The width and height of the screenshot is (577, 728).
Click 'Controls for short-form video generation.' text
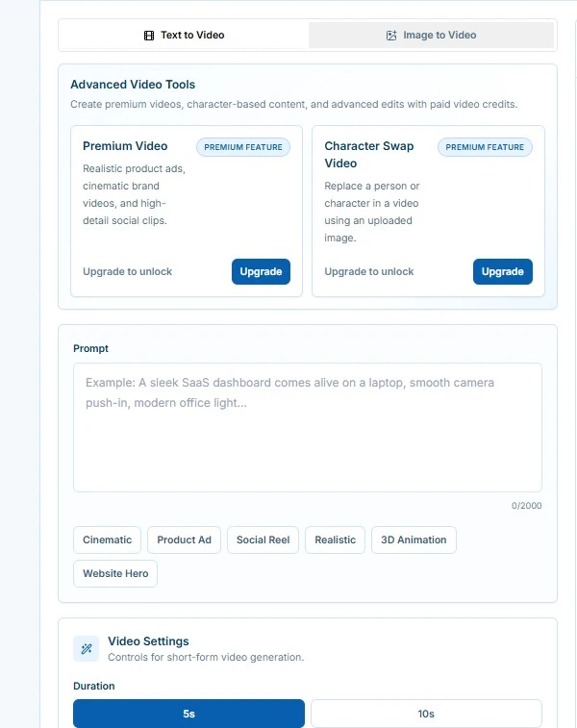point(206,658)
